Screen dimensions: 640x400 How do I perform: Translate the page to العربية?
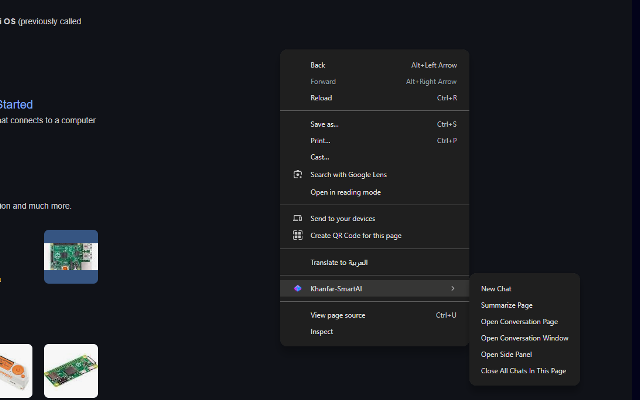339,262
